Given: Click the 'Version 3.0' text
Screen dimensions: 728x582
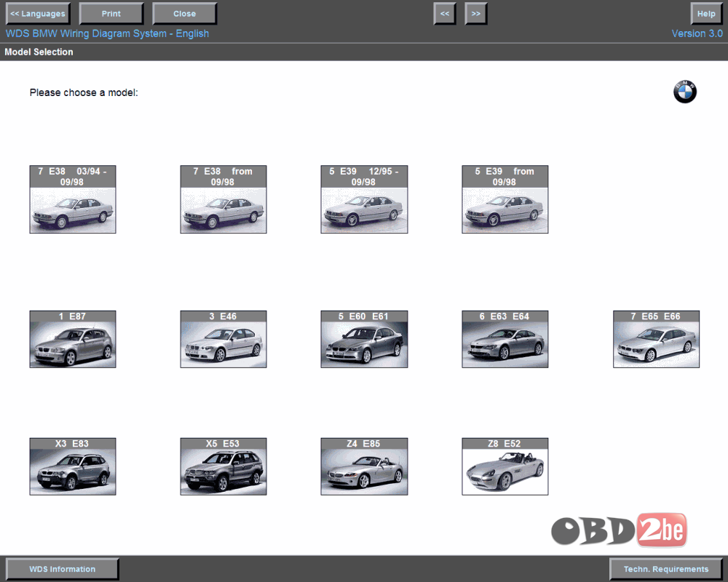Looking at the screenshot, I should (697, 33).
